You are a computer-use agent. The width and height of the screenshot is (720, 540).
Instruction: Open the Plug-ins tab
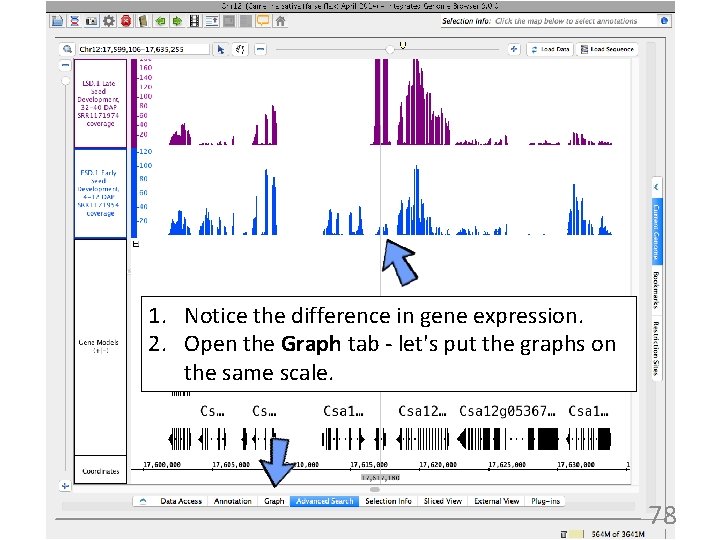tap(546, 501)
